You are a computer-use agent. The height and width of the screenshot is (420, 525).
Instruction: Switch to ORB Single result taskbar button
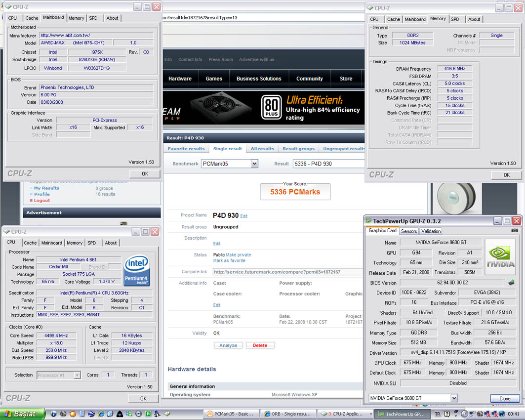pos(288,414)
